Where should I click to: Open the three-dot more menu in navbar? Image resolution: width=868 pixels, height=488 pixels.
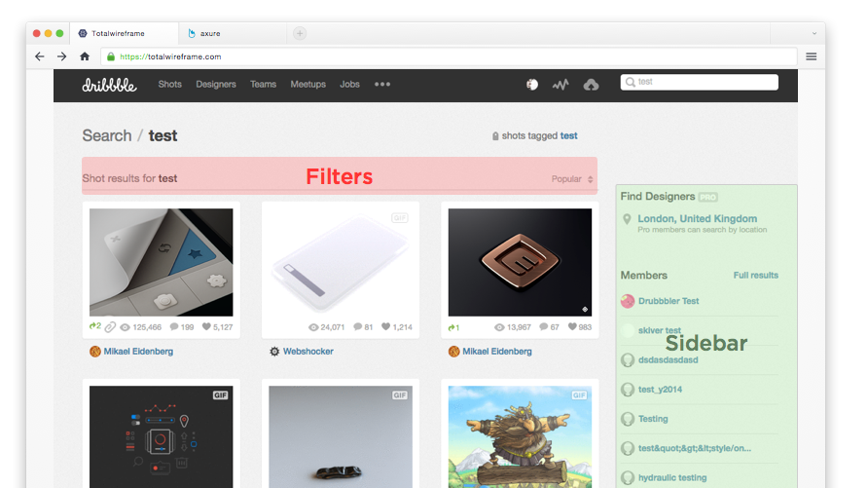(x=382, y=84)
